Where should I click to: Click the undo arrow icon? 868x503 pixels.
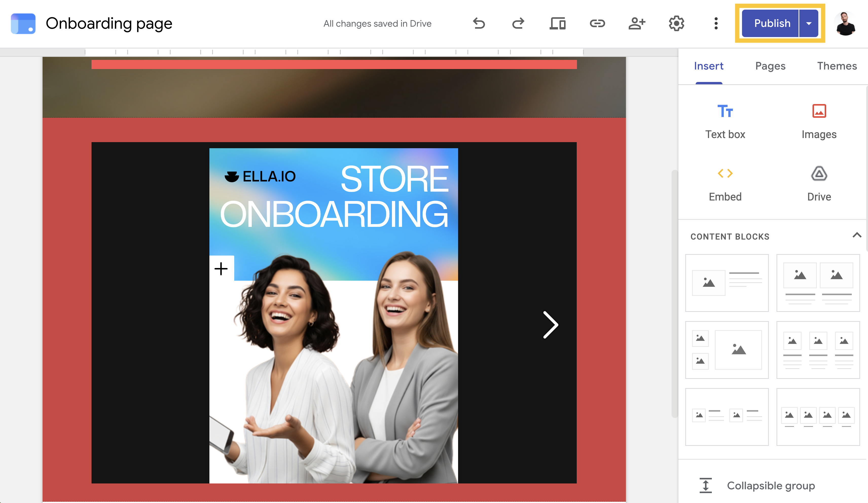click(479, 23)
